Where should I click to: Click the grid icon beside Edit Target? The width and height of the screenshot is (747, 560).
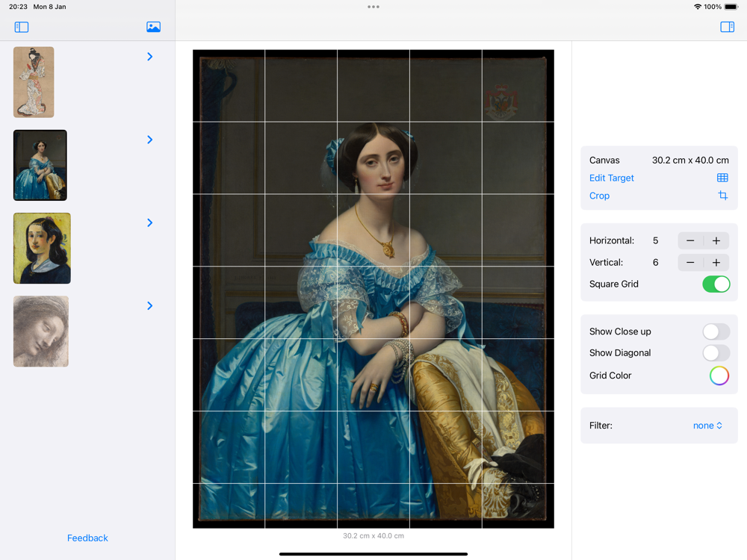coord(722,178)
